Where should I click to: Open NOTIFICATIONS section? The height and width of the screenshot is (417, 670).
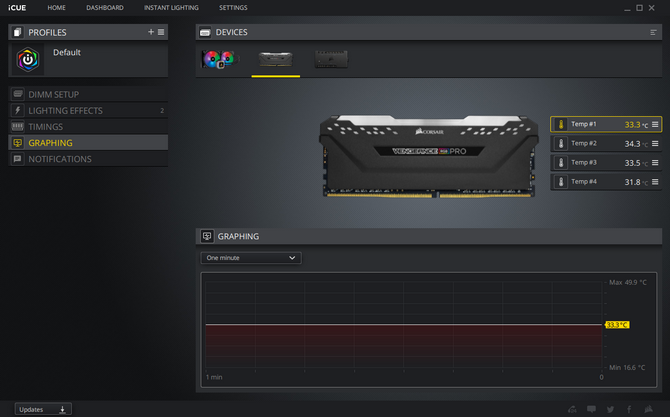[88, 159]
